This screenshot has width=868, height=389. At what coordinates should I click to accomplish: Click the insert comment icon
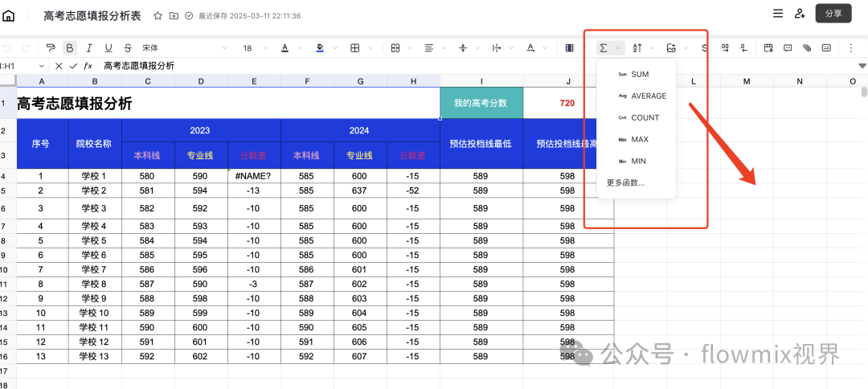(x=788, y=48)
